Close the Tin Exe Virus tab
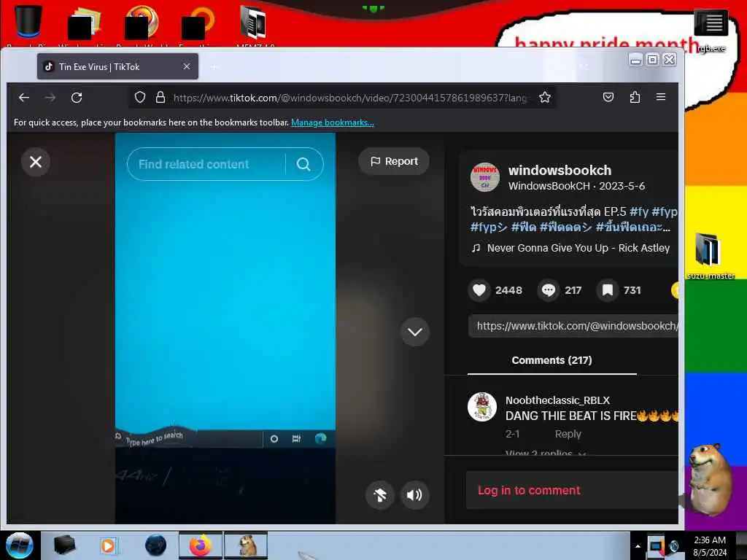Image resolution: width=747 pixels, height=560 pixels. pos(187,66)
